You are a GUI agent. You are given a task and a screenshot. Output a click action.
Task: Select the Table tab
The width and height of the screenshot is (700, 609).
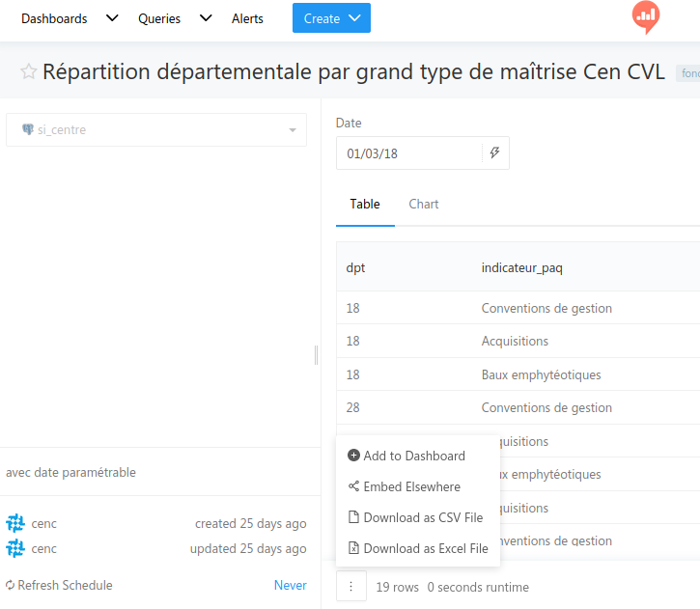[x=365, y=204]
